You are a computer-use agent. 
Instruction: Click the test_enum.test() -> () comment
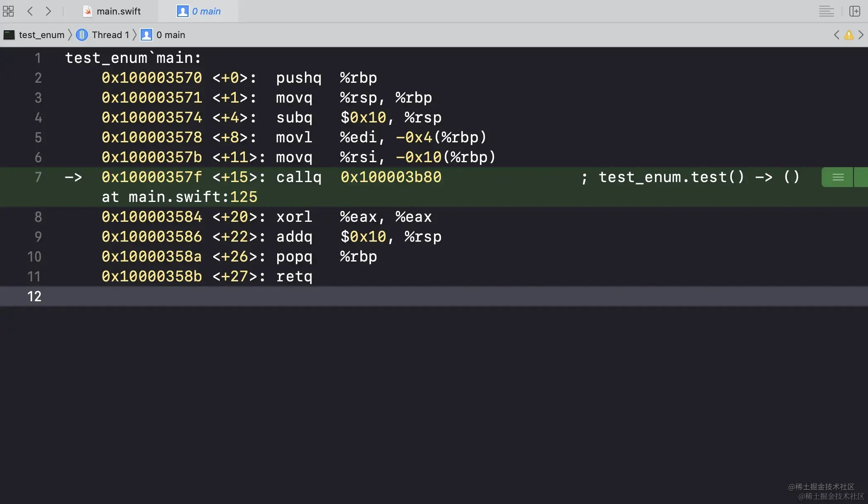point(699,177)
